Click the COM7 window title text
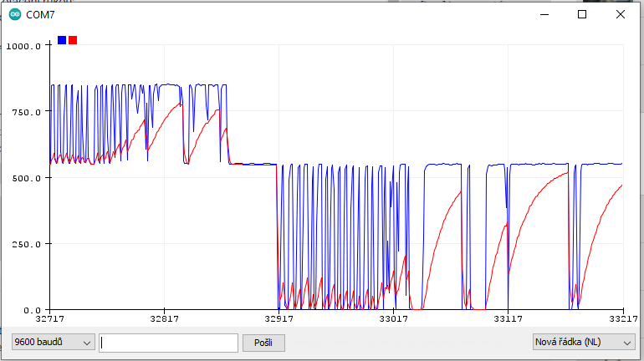Screen dimensions: 644x361 tap(41, 15)
